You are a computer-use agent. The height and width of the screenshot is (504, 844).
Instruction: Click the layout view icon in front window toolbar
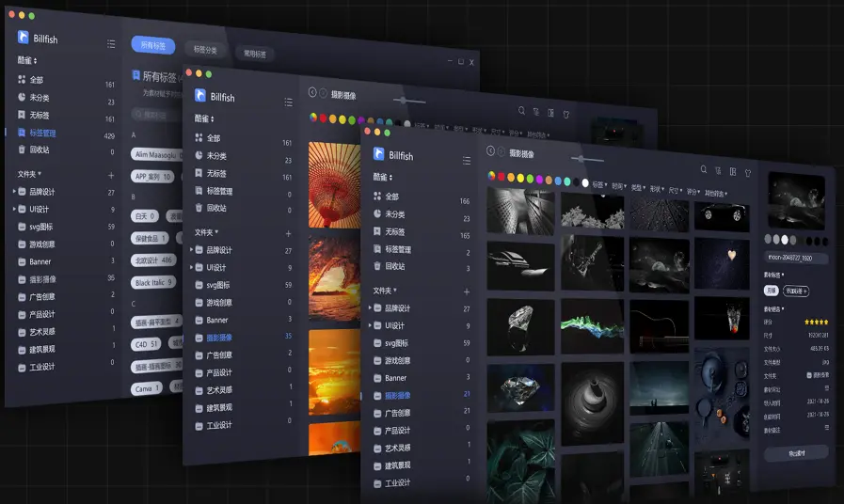(732, 171)
